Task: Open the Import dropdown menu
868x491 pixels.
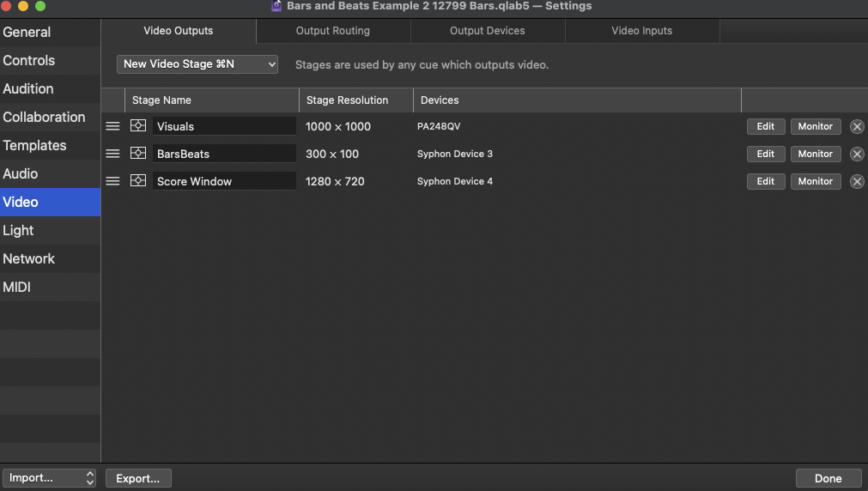Action: pos(49,478)
